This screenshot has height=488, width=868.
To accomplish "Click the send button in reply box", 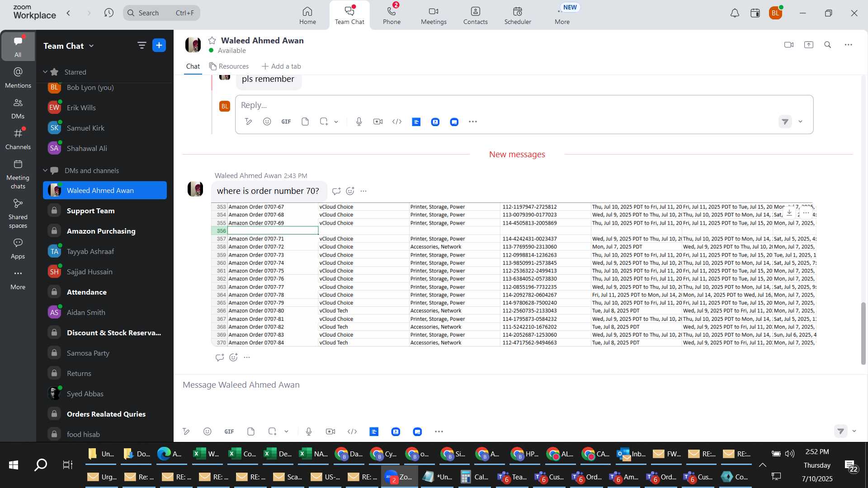I will (785, 122).
